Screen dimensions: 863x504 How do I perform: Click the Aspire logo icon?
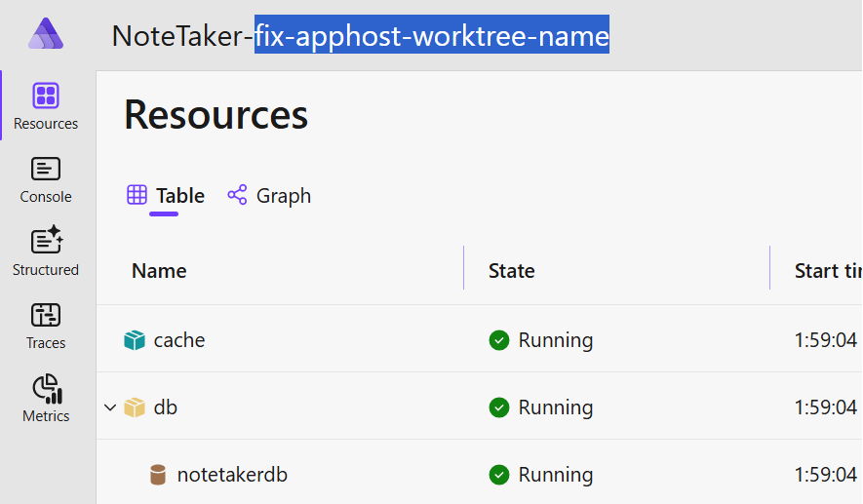pos(46,34)
